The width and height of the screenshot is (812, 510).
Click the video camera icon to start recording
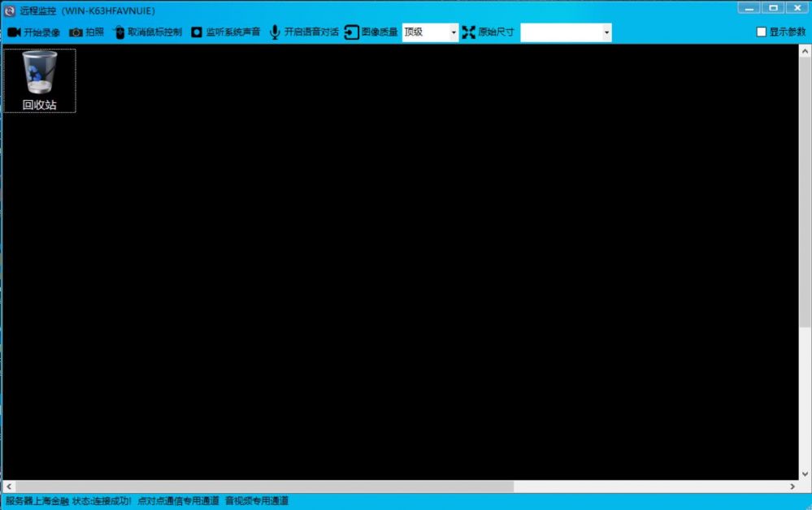pos(14,32)
